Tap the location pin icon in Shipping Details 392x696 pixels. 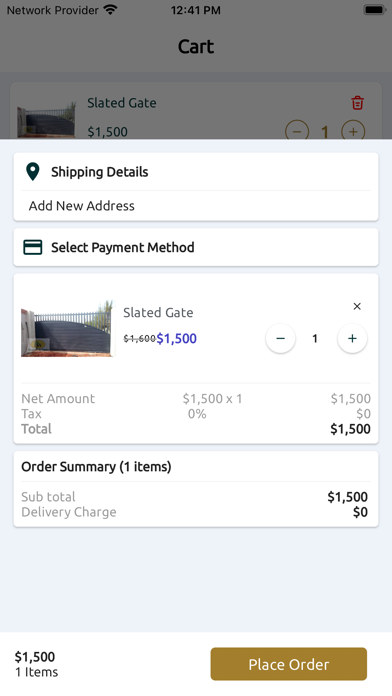click(32, 172)
